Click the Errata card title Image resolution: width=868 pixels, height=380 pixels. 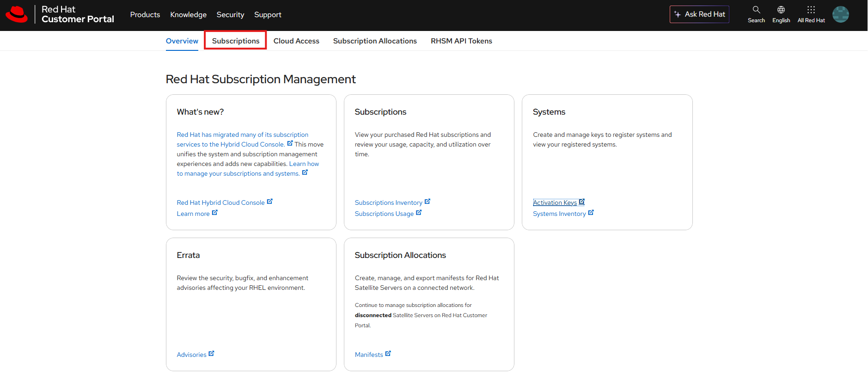coord(188,255)
